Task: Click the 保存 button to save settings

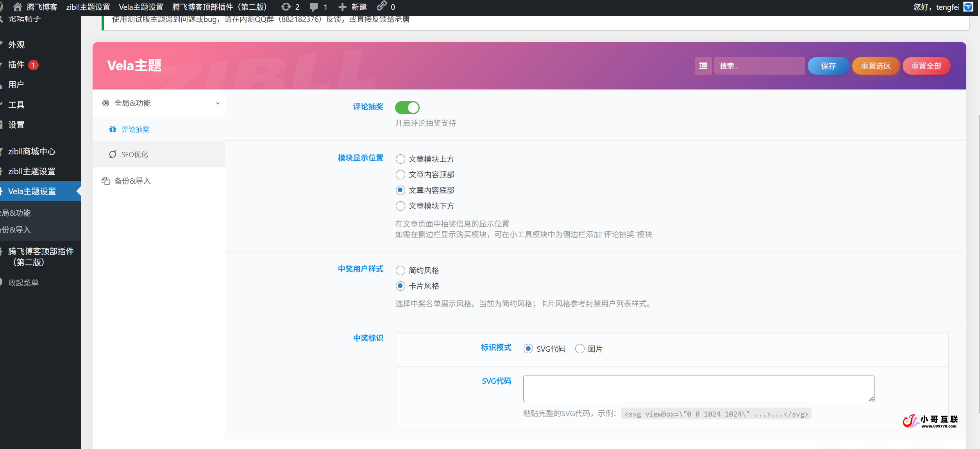Action: [x=828, y=66]
